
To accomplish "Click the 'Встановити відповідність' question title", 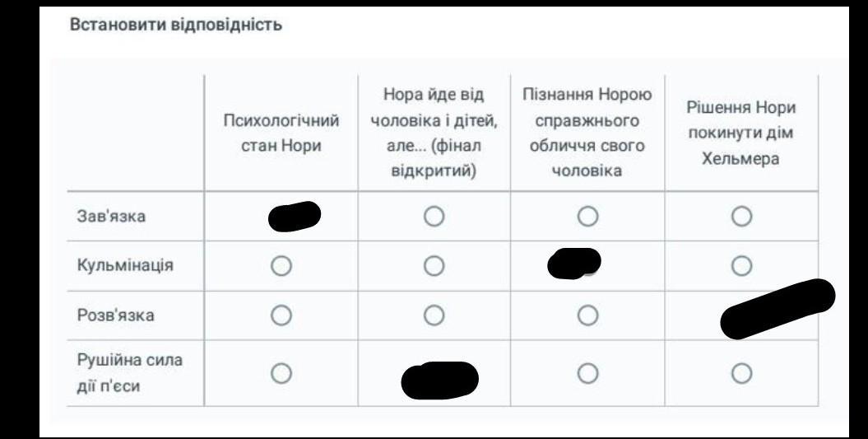I will [177, 25].
